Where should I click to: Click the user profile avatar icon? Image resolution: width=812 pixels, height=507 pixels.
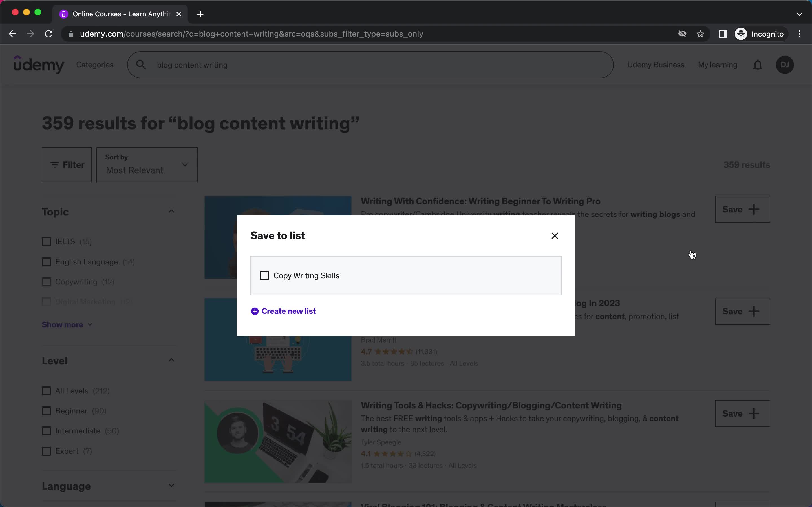tap(785, 65)
